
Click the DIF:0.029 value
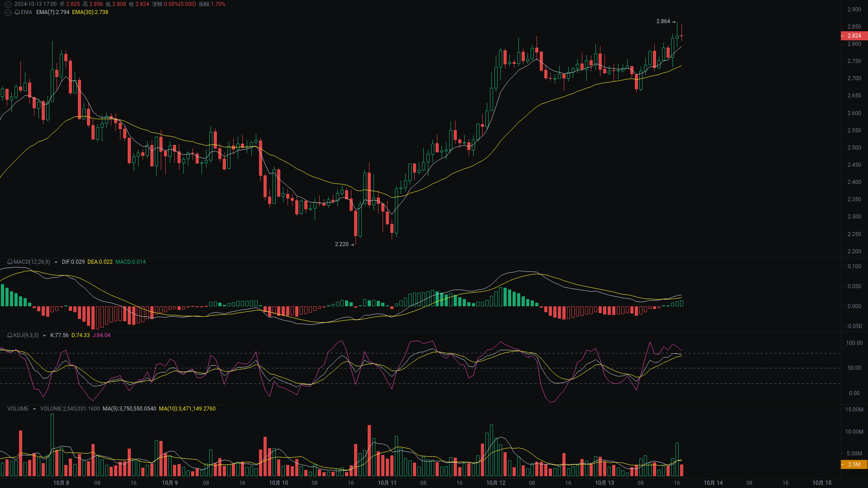[73, 262]
